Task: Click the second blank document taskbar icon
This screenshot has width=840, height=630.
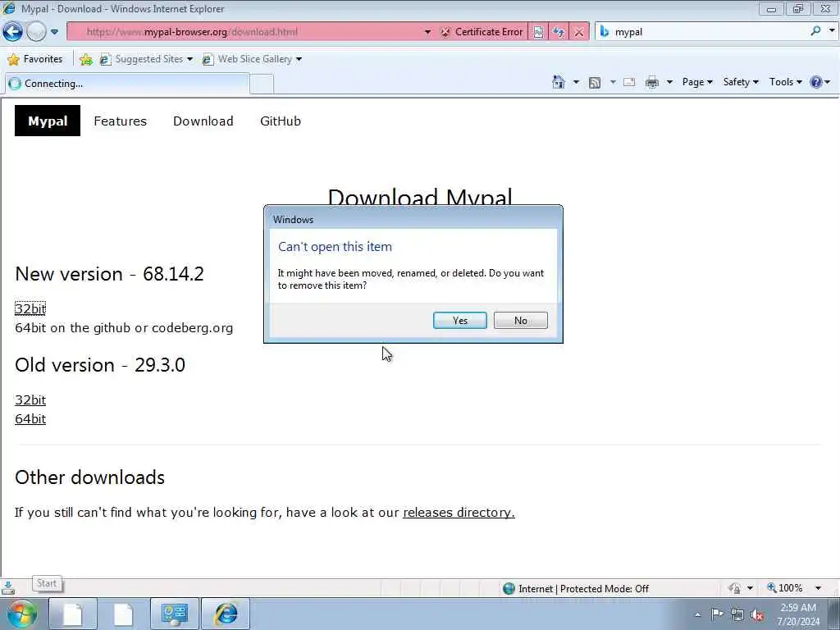Action: 123,614
